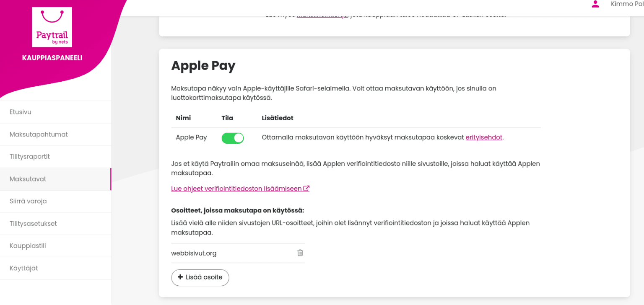This screenshot has width=644, height=305.
Task: Open the user profile icon top right
Action: pyautogui.click(x=595, y=5)
